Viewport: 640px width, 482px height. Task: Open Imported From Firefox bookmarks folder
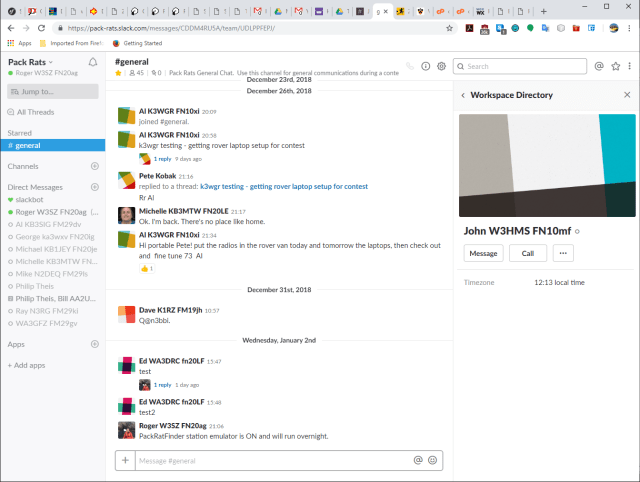(72, 43)
